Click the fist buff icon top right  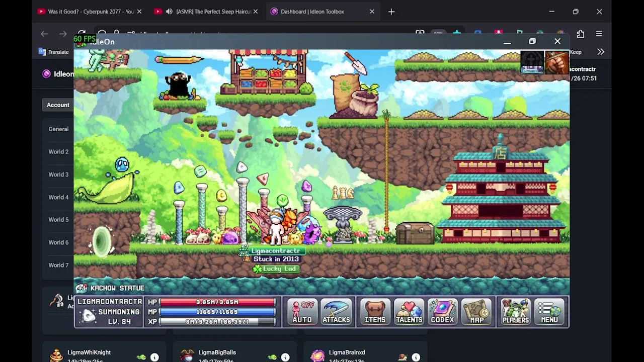tap(557, 63)
